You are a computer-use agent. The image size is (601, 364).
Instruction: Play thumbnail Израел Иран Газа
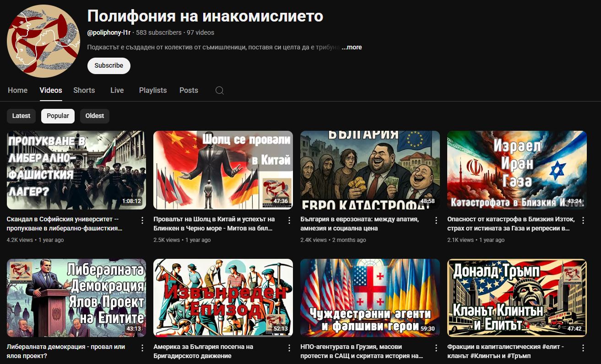coord(517,170)
